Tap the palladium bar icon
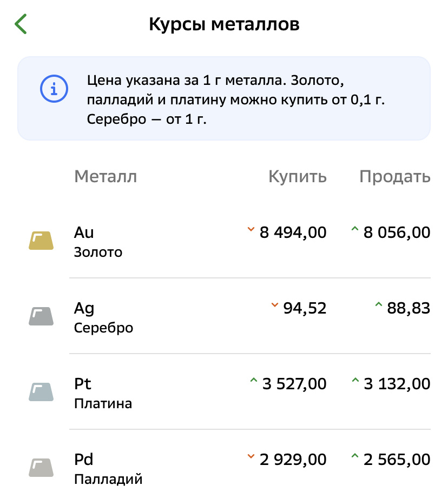448x492 pixels. pos(41,468)
